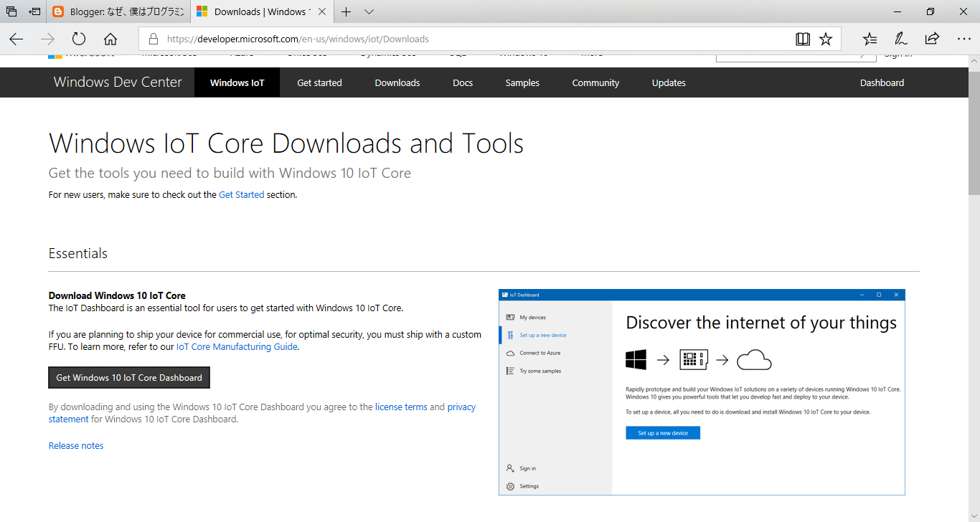
Task: Click the Download Windows 10 IoT Core heading
Action: coord(117,295)
